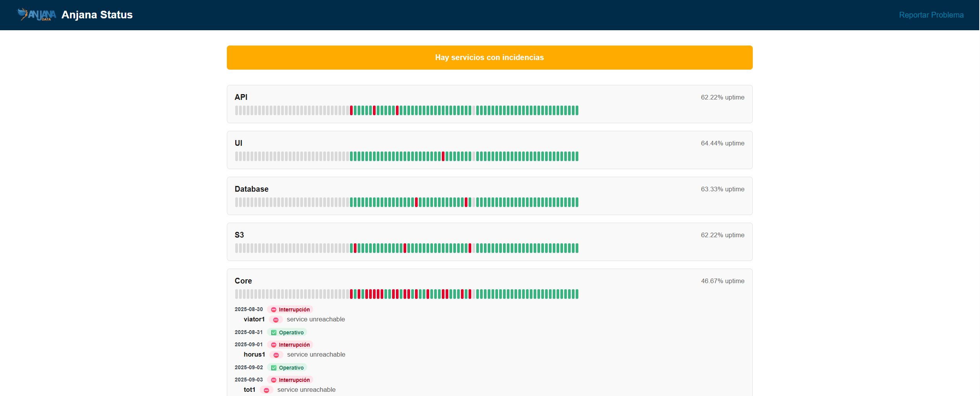Click the red status icon beside horus1

click(x=276, y=355)
